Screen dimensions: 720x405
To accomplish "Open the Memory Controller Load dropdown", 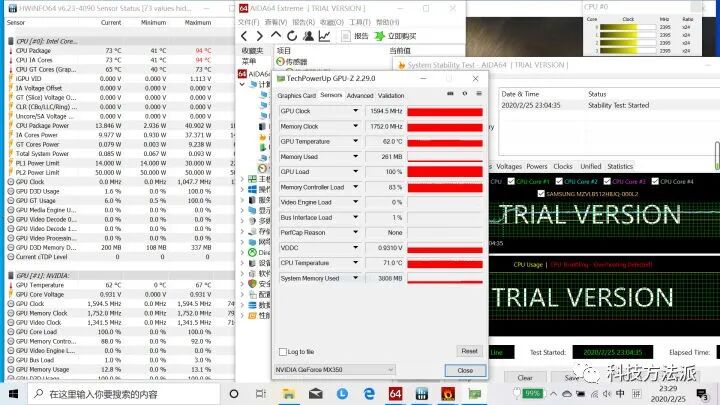I will (355, 187).
